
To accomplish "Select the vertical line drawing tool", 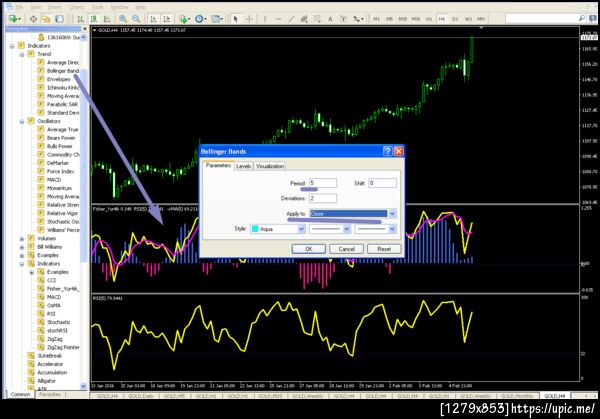I will click(x=264, y=19).
